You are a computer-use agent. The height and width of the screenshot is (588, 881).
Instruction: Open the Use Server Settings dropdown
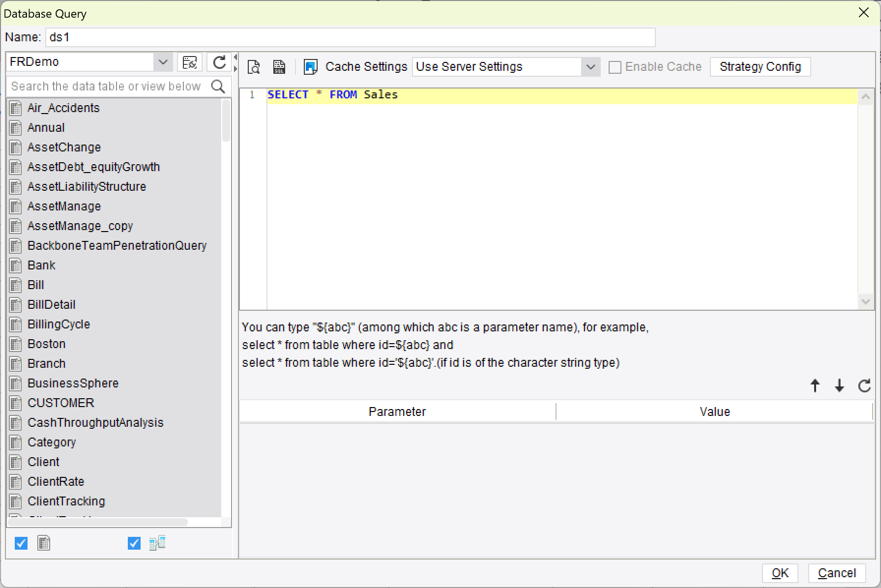[590, 66]
